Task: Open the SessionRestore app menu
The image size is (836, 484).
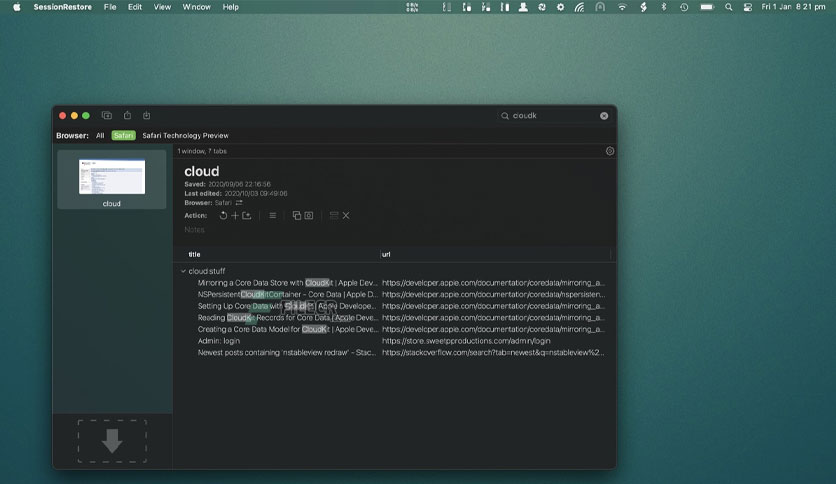Action: (x=62, y=7)
